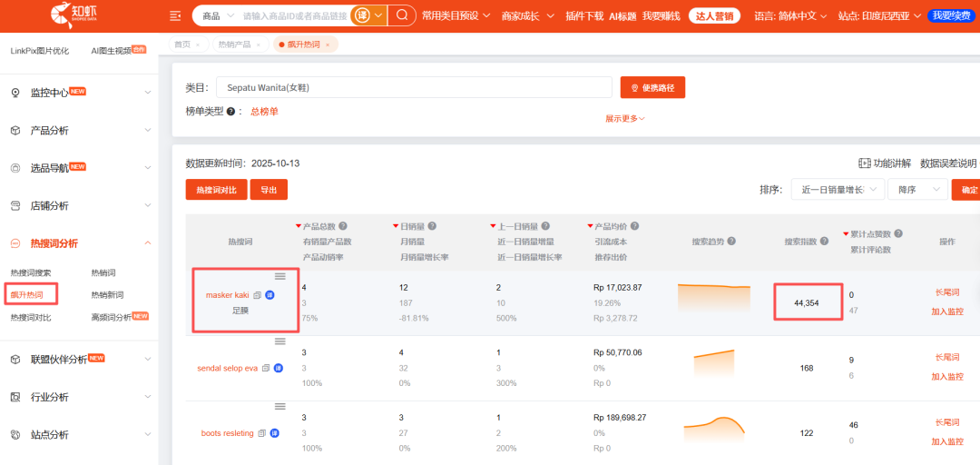
Task: Translate the boots resleting keyword
Action: pos(274,433)
